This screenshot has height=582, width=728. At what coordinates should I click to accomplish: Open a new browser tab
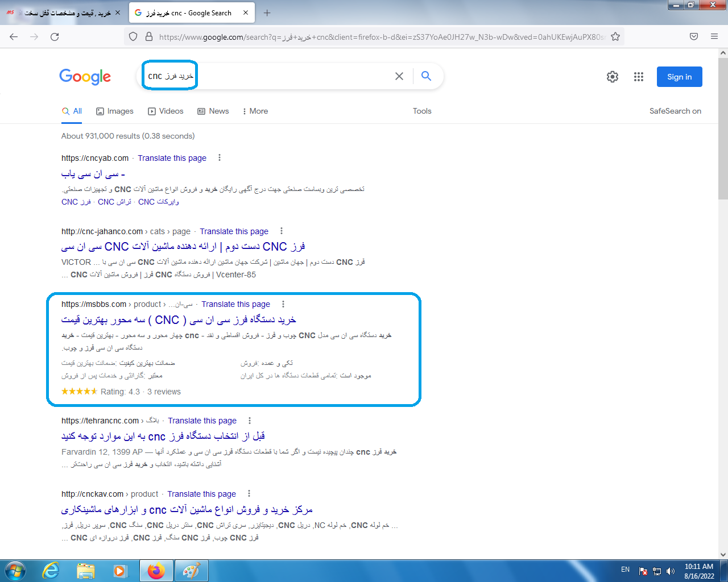[x=267, y=13]
